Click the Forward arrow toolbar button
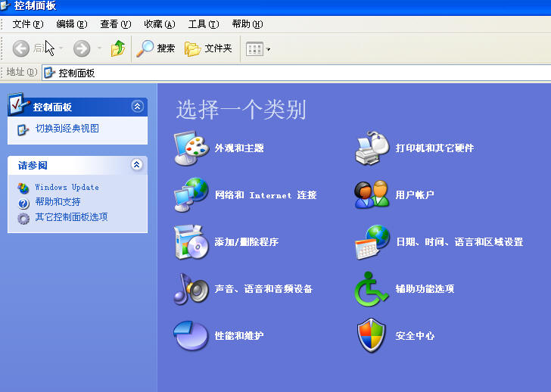The width and height of the screenshot is (551, 392). coord(82,48)
